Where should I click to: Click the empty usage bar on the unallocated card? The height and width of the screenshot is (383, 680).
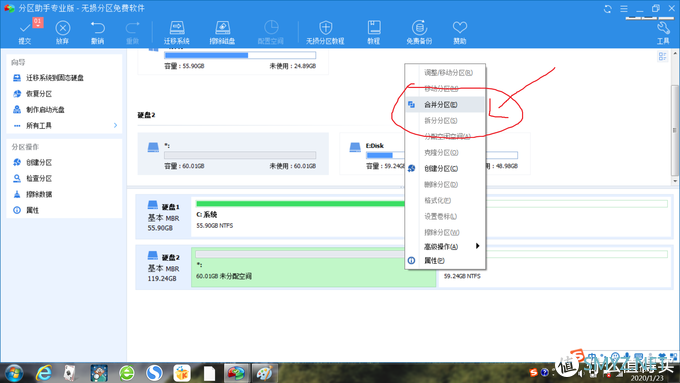point(240,155)
